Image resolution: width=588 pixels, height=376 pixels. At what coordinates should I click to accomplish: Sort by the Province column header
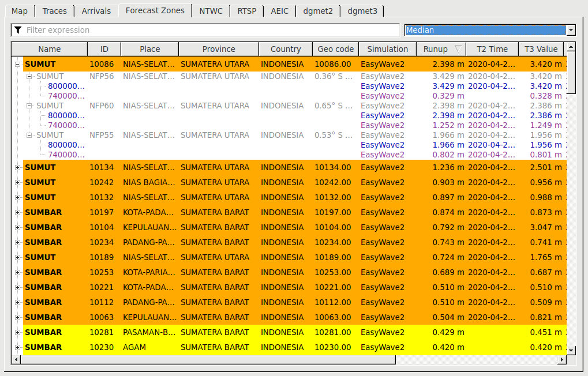click(x=219, y=49)
